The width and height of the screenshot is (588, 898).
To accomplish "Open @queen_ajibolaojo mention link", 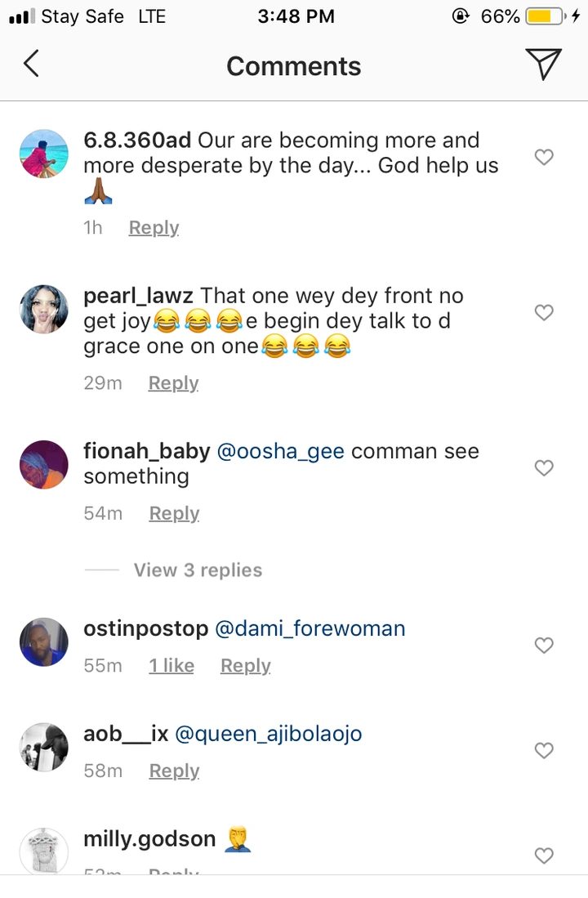I will pos(269,734).
